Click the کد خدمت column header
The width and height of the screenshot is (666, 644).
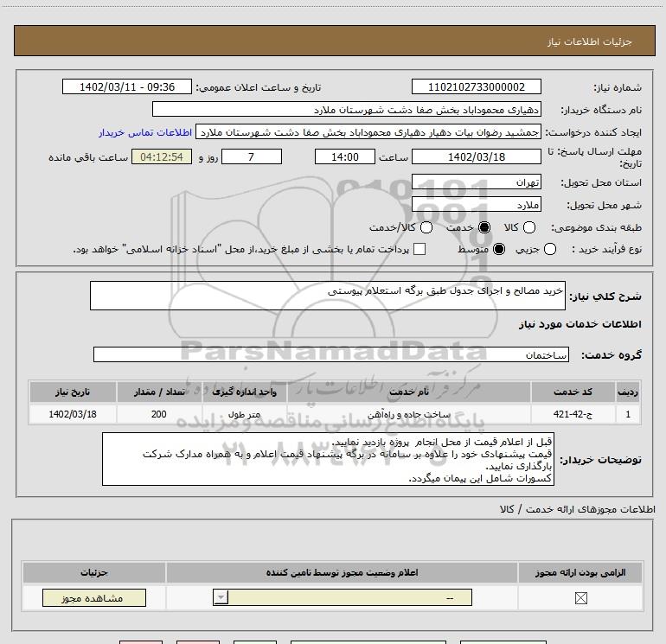pos(573,392)
